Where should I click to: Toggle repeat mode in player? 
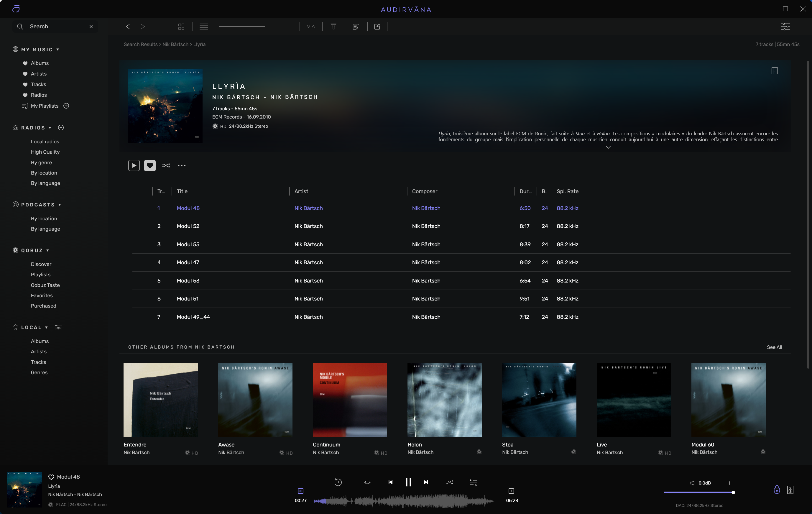(x=367, y=482)
